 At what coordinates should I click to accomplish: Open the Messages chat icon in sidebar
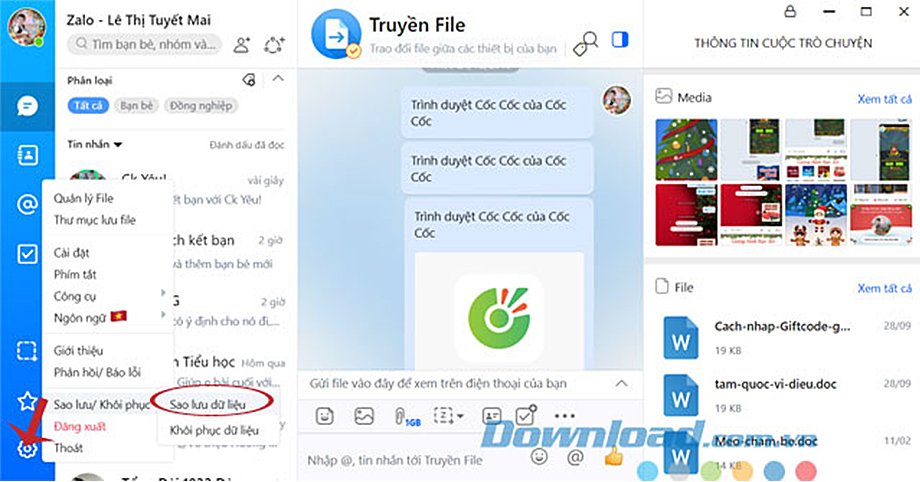pyautogui.click(x=27, y=106)
